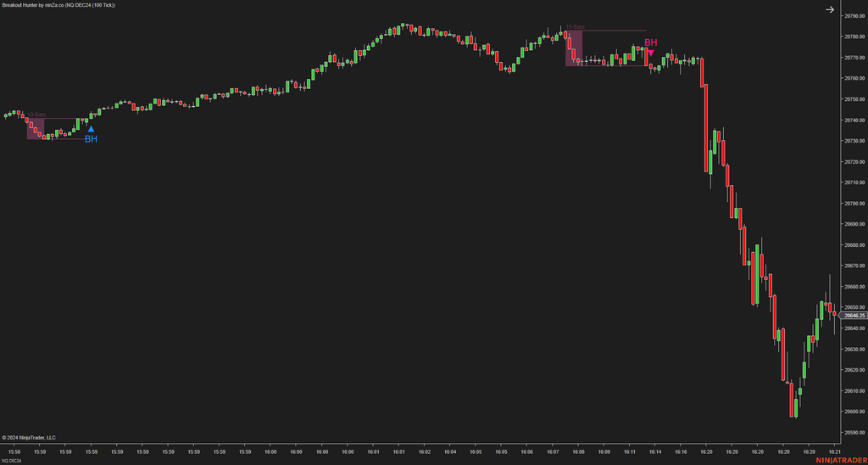The width and height of the screenshot is (868, 465).
Task: Select the pink BH down-triangle breakout marker
Action: click(x=651, y=47)
